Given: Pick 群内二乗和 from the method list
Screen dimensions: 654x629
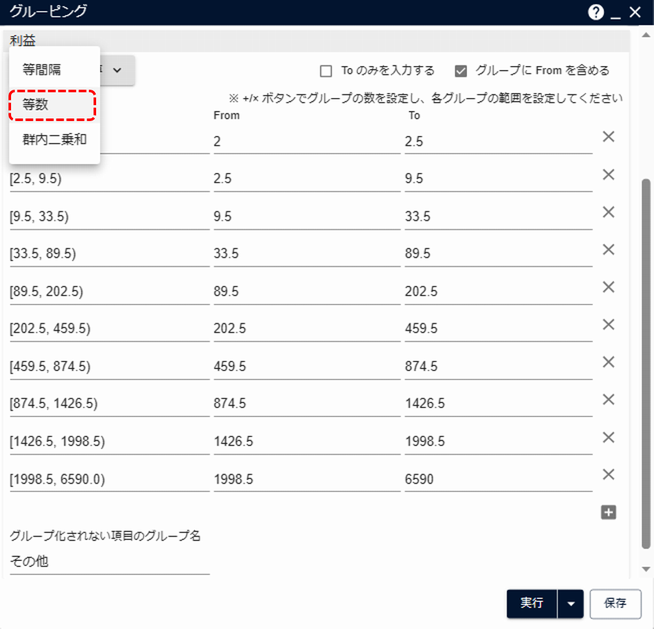Looking at the screenshot, I should point(54,140).
